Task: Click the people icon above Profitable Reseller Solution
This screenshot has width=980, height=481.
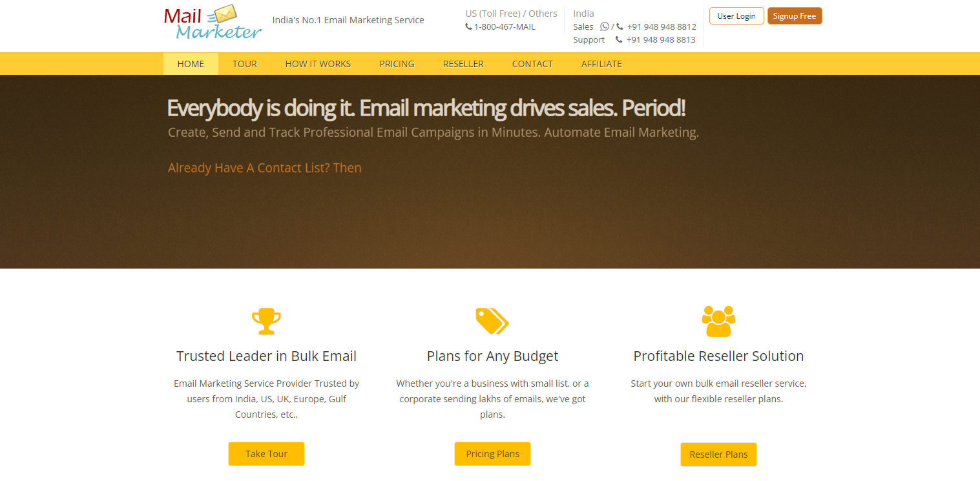Action: coord(718,321)
